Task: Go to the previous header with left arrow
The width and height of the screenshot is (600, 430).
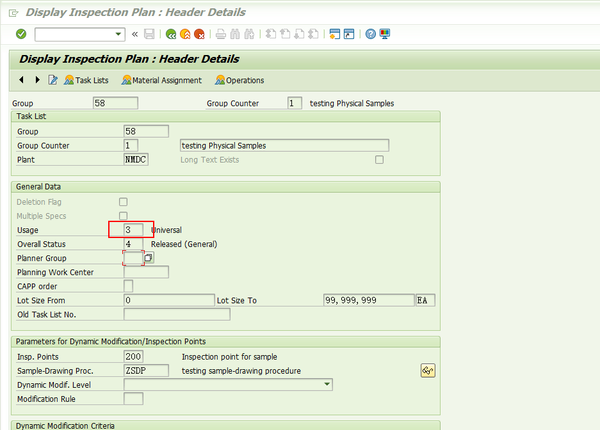Action: point(21,80)
